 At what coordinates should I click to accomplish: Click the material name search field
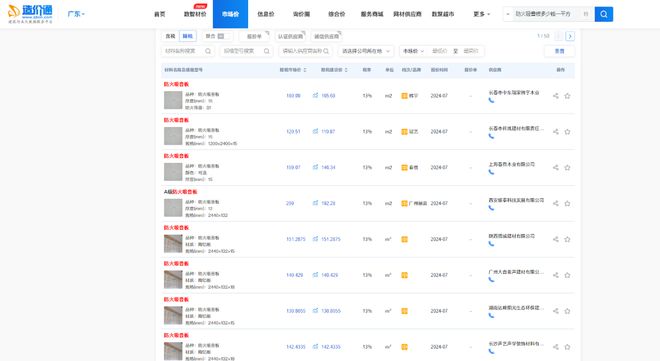[188, 51]
